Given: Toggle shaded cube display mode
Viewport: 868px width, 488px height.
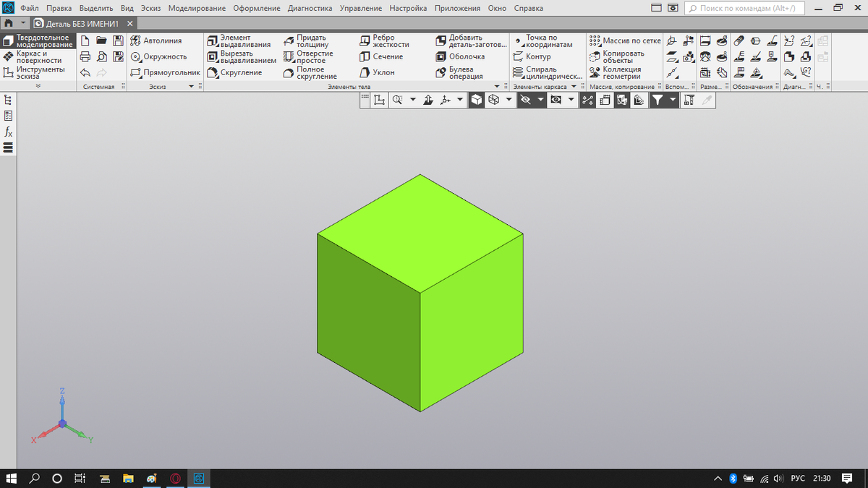Looking at the screenshot, I should click(x=476, y=100).
